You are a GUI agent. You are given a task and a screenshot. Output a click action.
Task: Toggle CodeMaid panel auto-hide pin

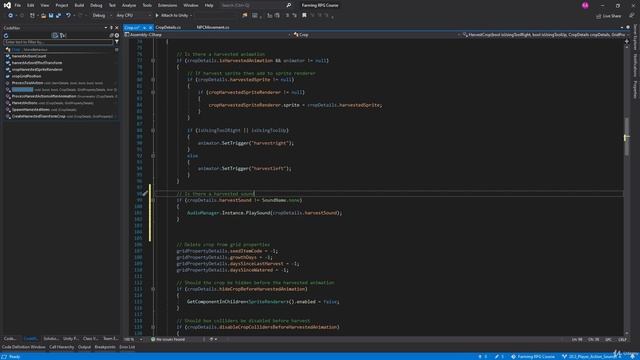[x=111, y=28]
